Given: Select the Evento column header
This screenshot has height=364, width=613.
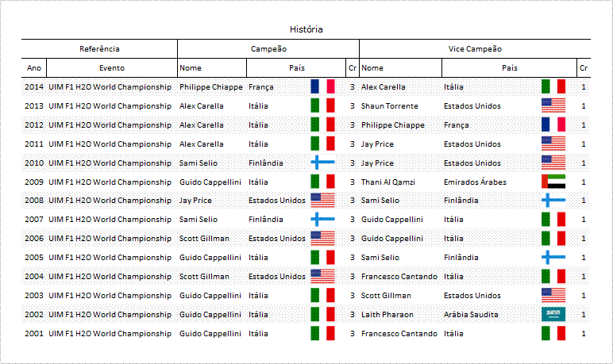Looking at the screenshot, I should [112, 68].
